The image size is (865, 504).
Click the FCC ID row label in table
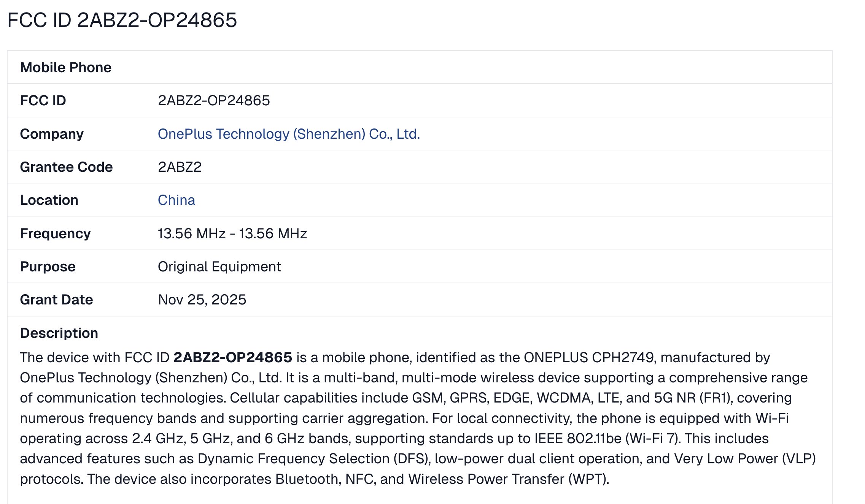pyautogui.click(x=43, y=100)
